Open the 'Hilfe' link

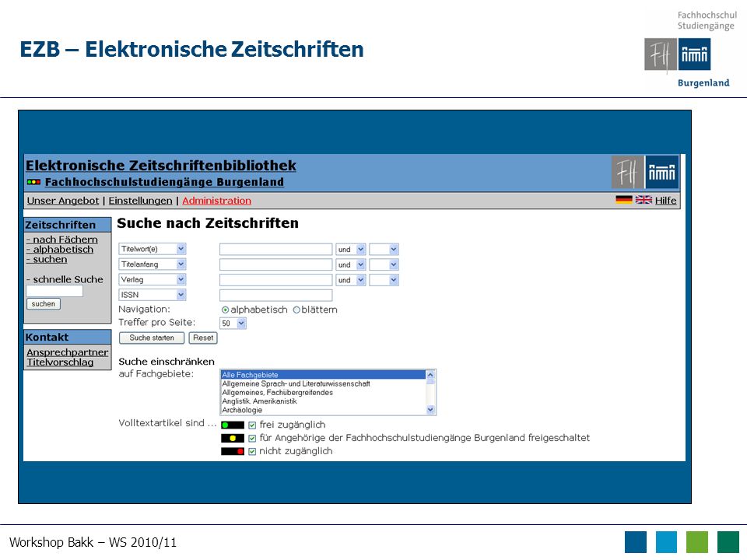point(665,201)
